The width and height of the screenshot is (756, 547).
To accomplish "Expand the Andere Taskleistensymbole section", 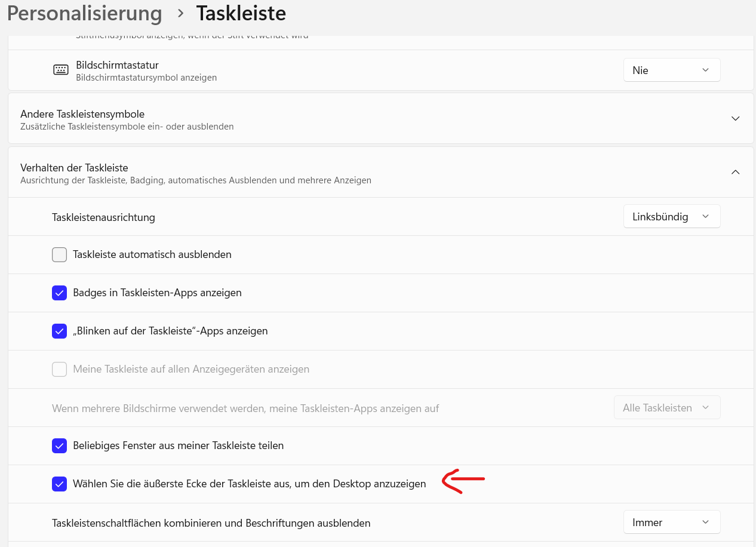I will [x=736, y=118].
